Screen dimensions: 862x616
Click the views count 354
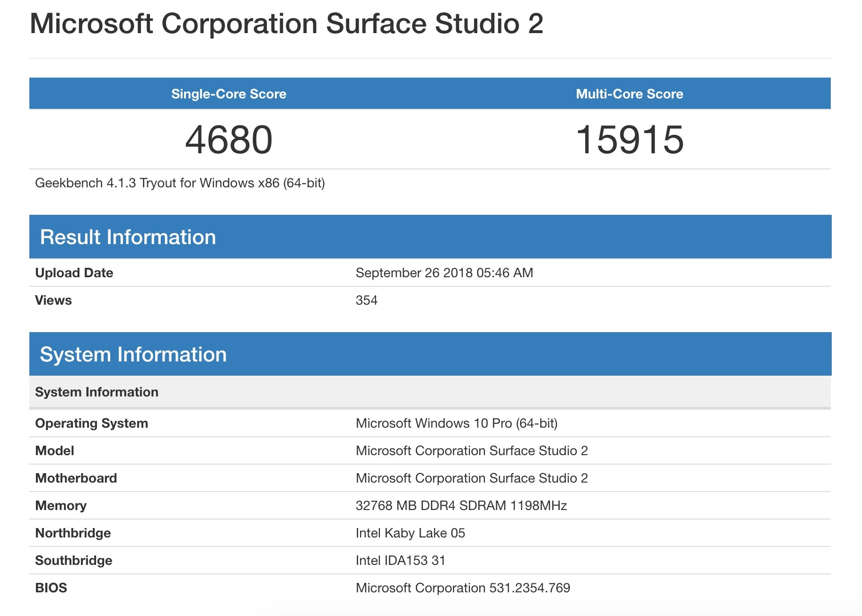point(366,300)
